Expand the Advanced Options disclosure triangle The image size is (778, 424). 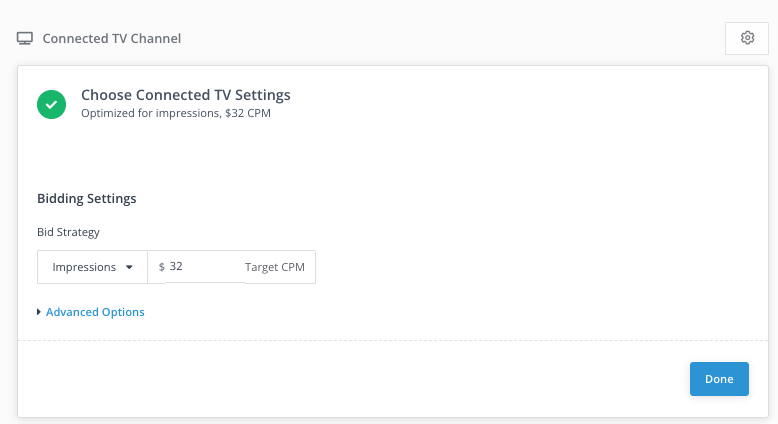39,312
